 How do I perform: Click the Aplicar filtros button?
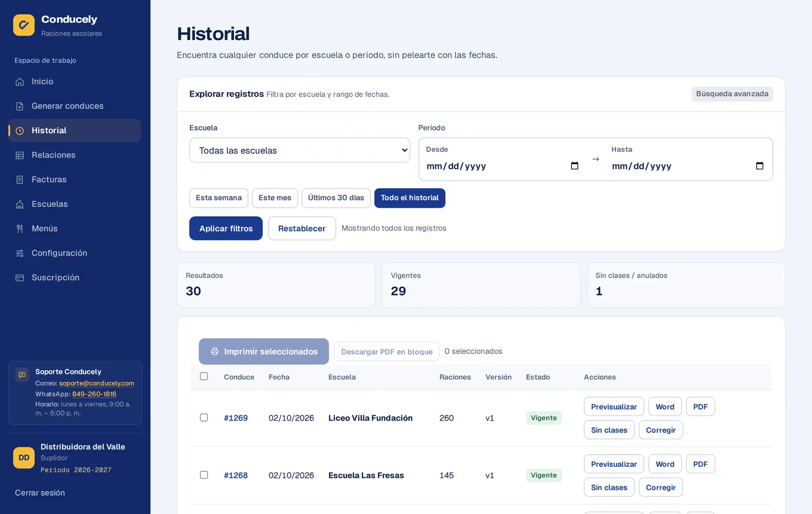pyautogui.click(x=226, y=229)
